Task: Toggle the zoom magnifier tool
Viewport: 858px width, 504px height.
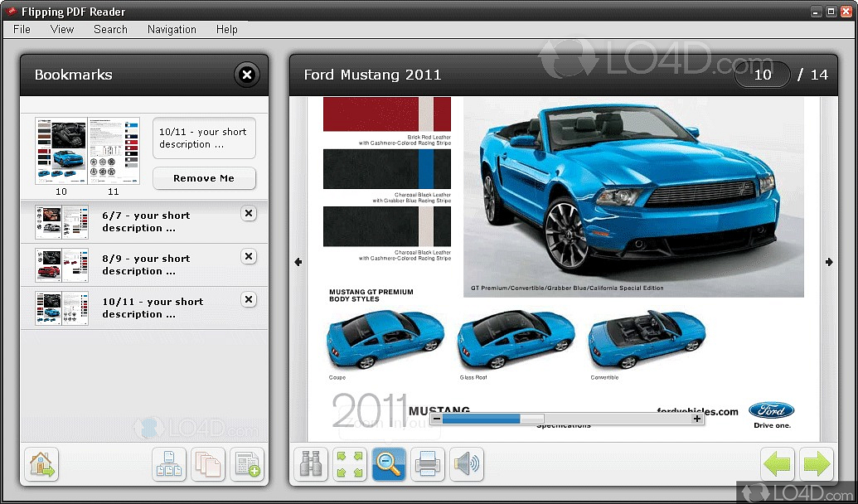Action: coord(388,464)
